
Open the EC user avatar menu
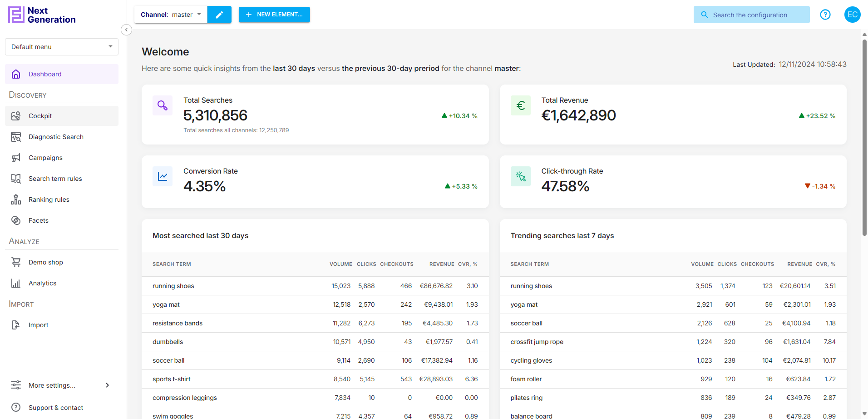852,15
